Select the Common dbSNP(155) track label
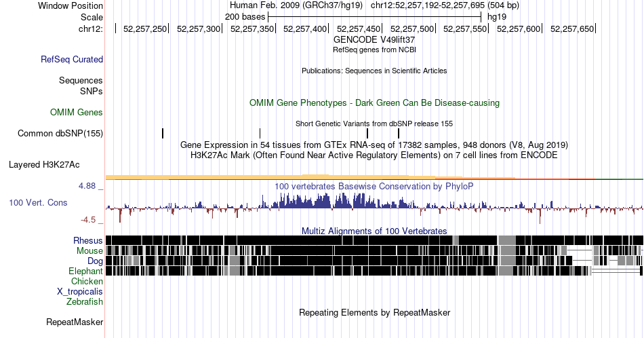 point(60,133)
